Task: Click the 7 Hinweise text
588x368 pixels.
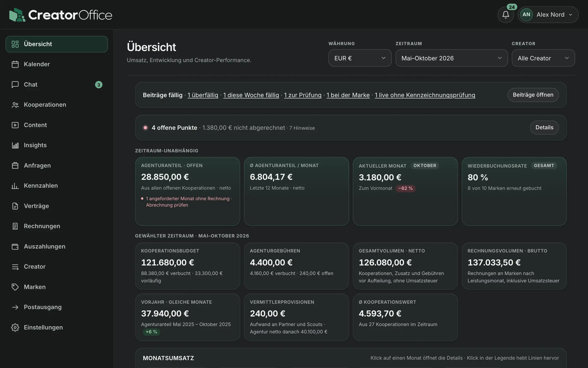Action: click(302, 128)
